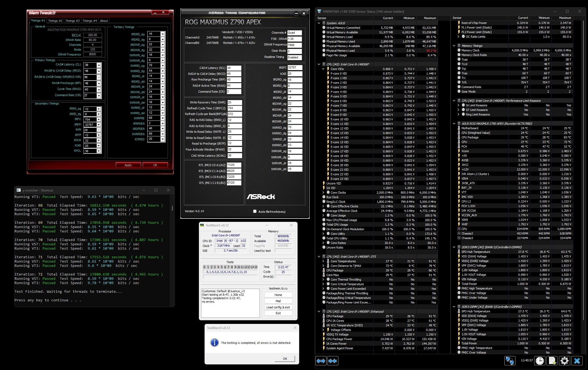Click fan icon beside Chassis2 RPM
588x370 pixels.
(459, 233)
